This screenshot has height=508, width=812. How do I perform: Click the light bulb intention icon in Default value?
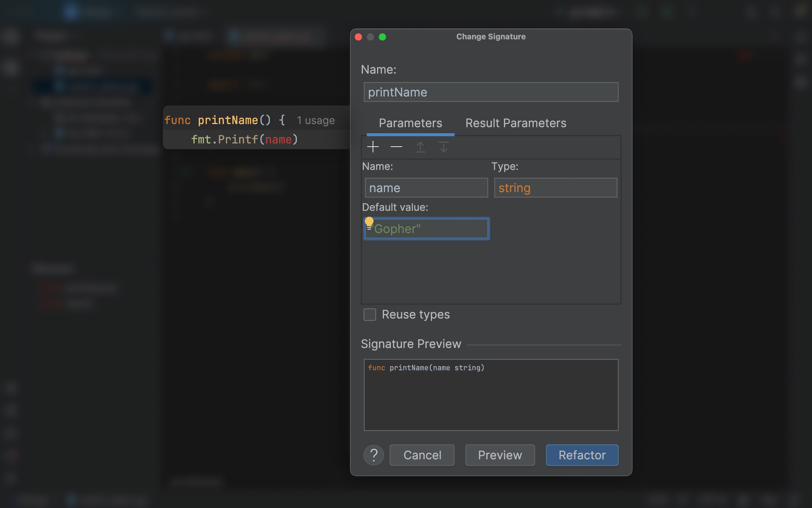coord(369,223)
